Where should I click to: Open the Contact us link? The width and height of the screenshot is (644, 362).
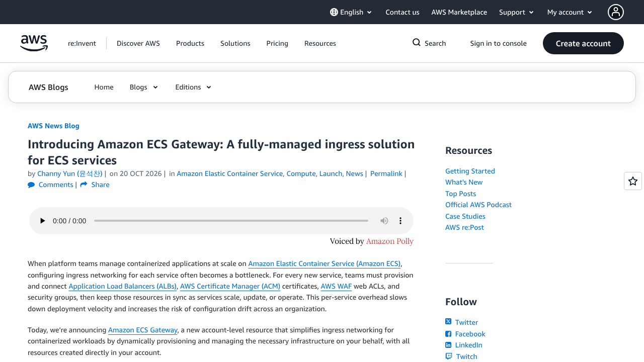pyautogui.click(x=403, y=12)
